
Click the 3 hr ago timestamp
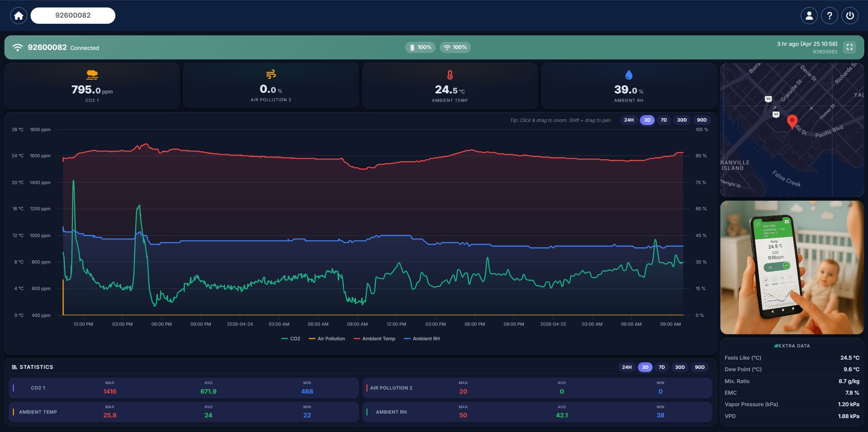pos(807,44)
